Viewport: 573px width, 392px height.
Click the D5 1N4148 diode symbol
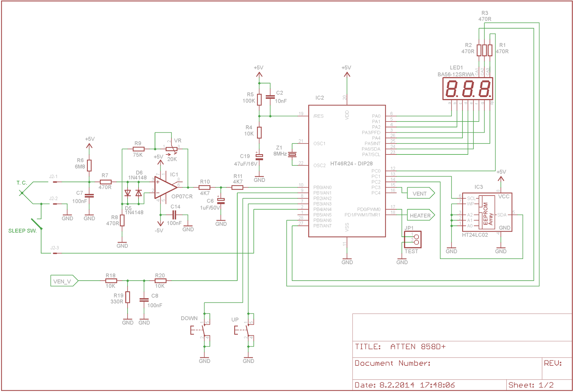(x=127, y=193)
